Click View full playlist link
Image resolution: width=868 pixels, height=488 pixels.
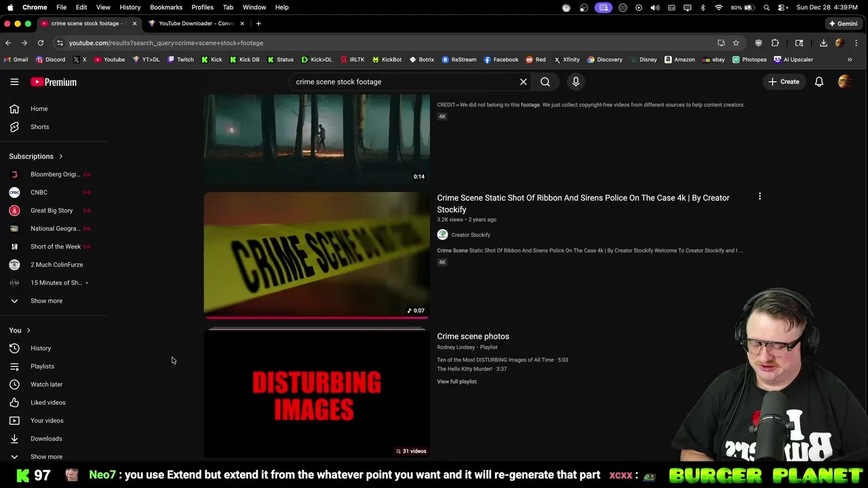click(457, 382)
